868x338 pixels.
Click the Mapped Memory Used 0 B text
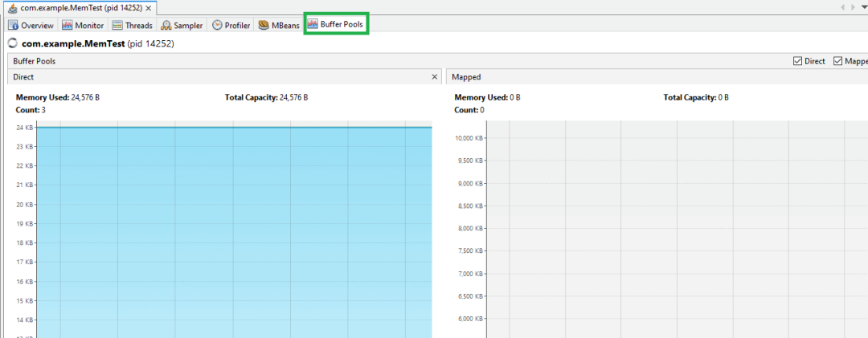click(x=487, y=97)
